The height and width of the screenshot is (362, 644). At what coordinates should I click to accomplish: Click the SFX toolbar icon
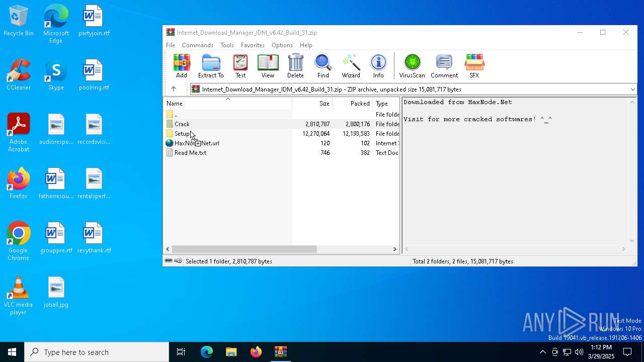click(x=474, y=66)
